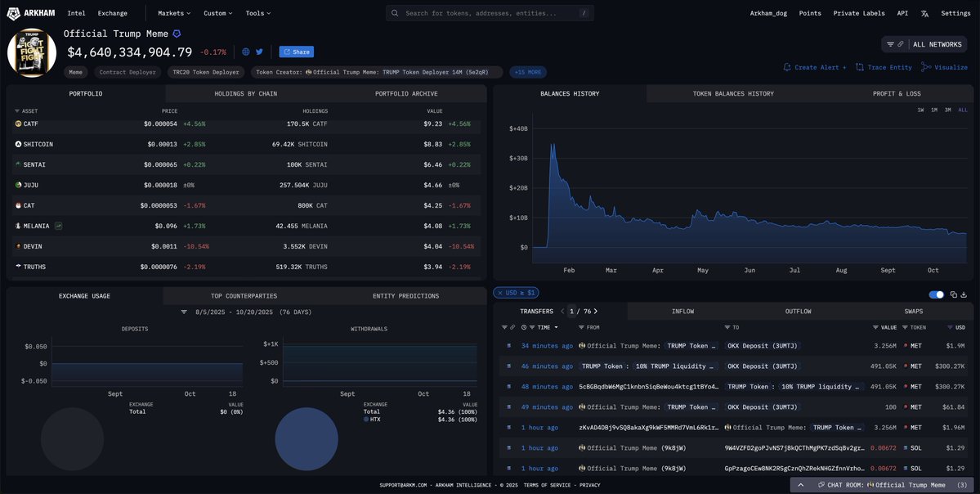Image resolution: width=980 pixels, height=494 pixels.
Task: Click the HTX legend color dot
Action: tap(367, 420)
